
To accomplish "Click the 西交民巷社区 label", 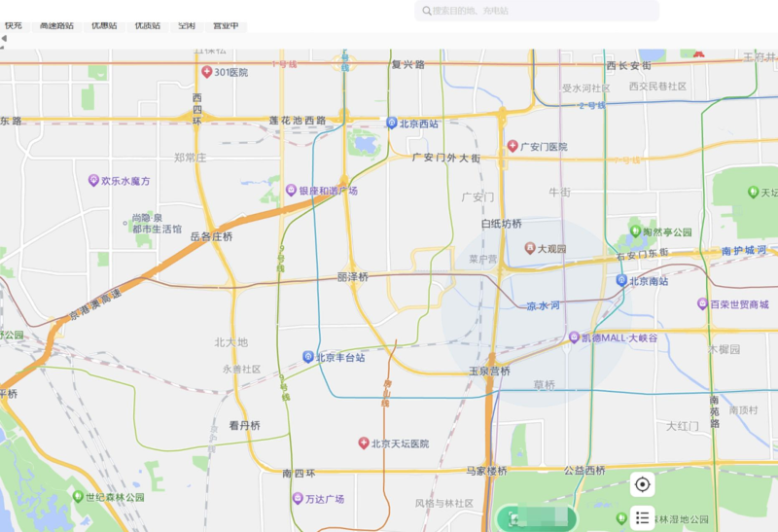I will pos(657,86).
